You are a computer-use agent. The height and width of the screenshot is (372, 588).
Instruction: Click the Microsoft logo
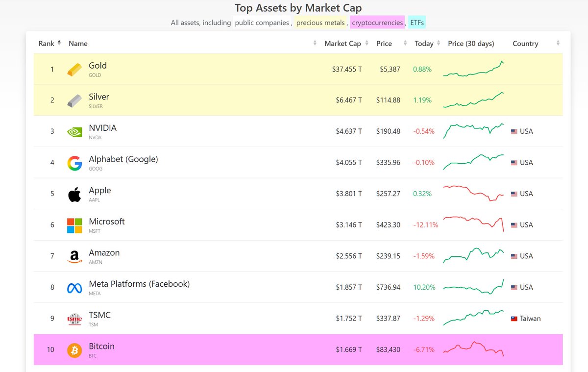pos(74,224)
